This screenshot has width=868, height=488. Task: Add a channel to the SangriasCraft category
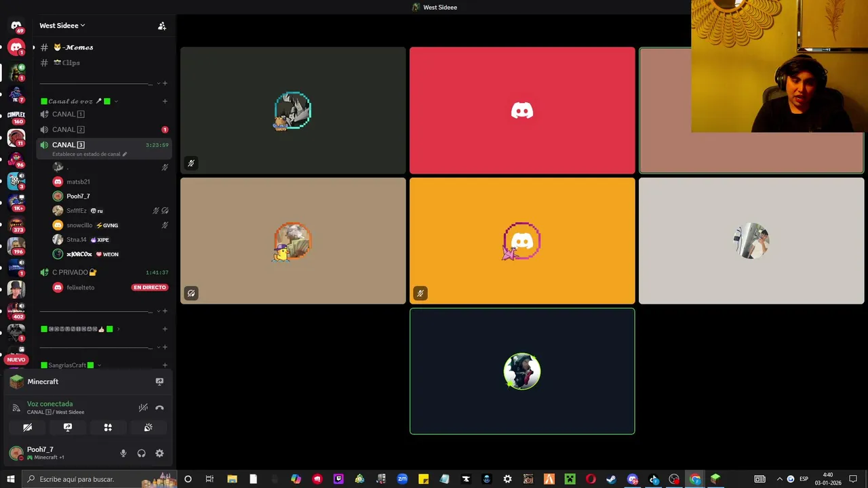point(165,365)
